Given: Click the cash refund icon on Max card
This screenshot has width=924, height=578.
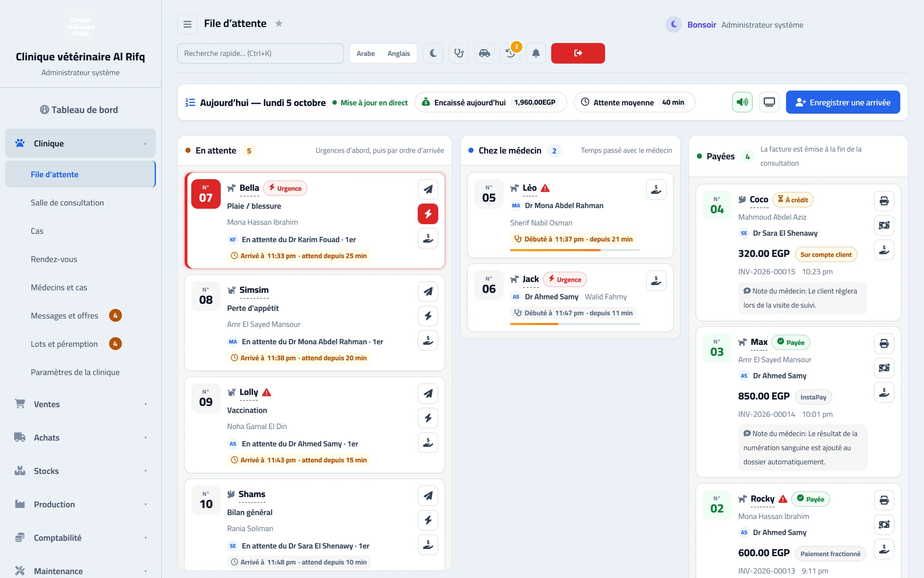Looking at the screenshot, I should [x=884, y=368].
